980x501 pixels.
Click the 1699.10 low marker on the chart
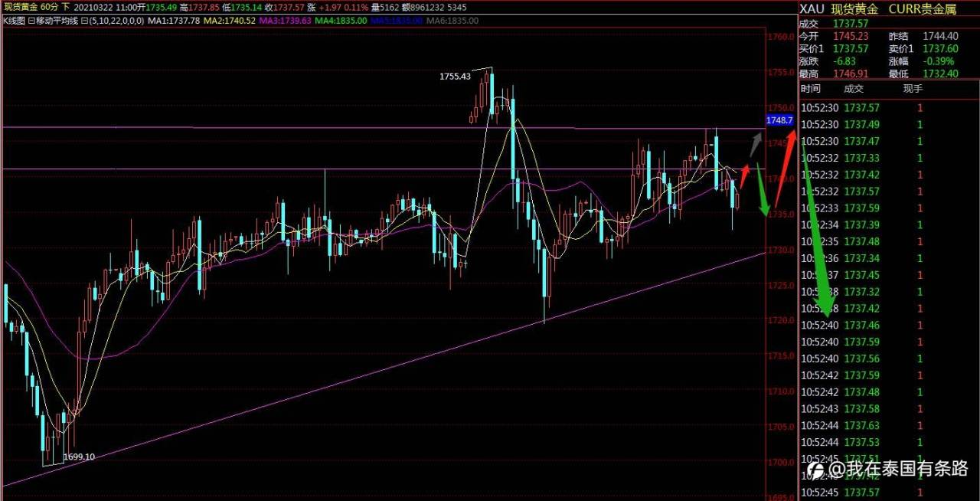[79, 457]
